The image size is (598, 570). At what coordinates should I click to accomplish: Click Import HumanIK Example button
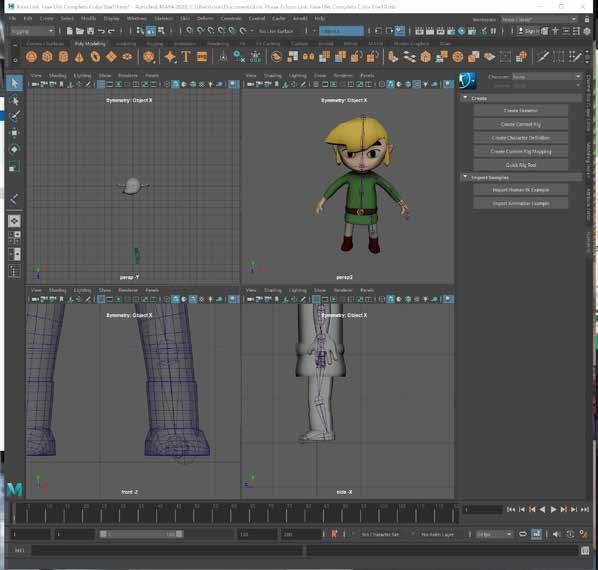click(521, 189)
